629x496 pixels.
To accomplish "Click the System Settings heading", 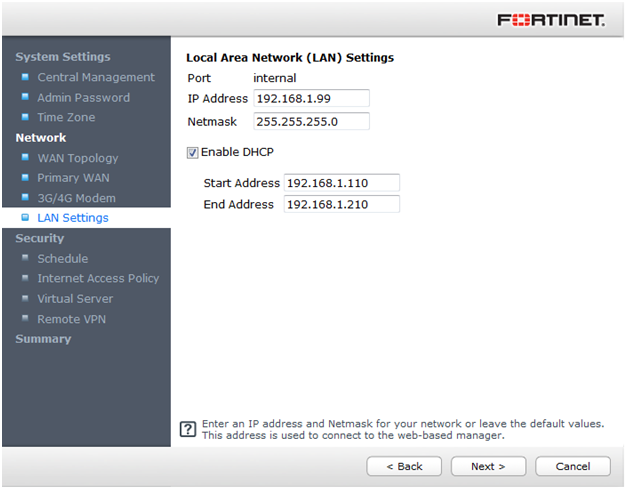I will point(63,57).
